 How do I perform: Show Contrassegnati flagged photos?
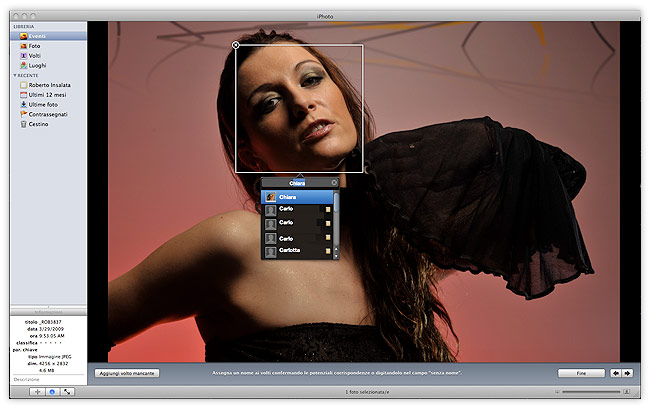pyautogui.click(x=49, y=114)
